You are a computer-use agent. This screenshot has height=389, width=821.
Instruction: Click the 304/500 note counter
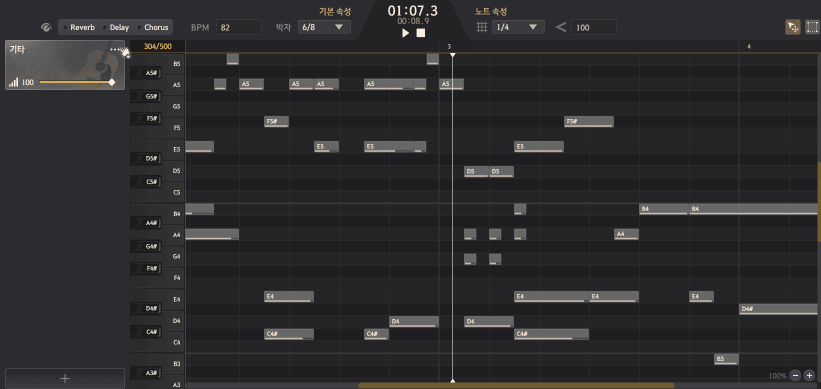pyautogui.click(x=158, y=46)
